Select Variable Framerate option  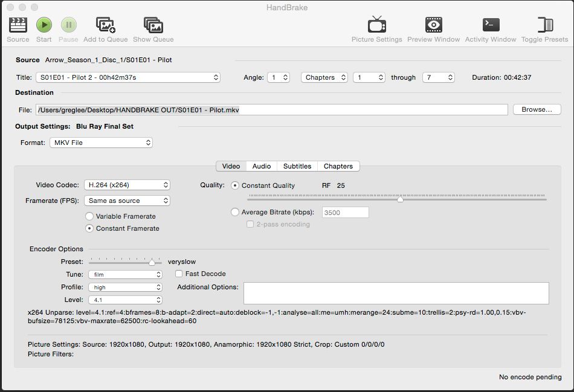[x=89, y=216]
